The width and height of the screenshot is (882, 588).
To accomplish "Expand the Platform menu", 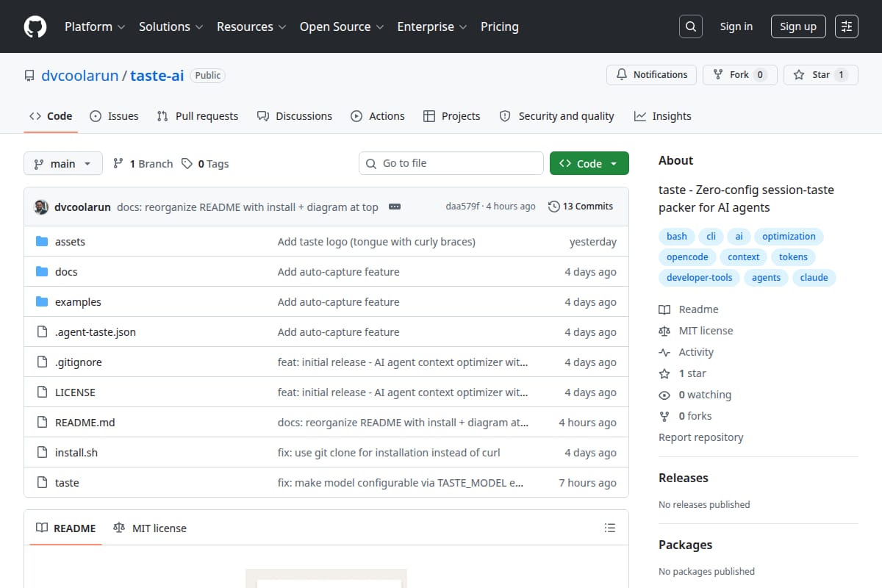I will [x=94, y=26].
